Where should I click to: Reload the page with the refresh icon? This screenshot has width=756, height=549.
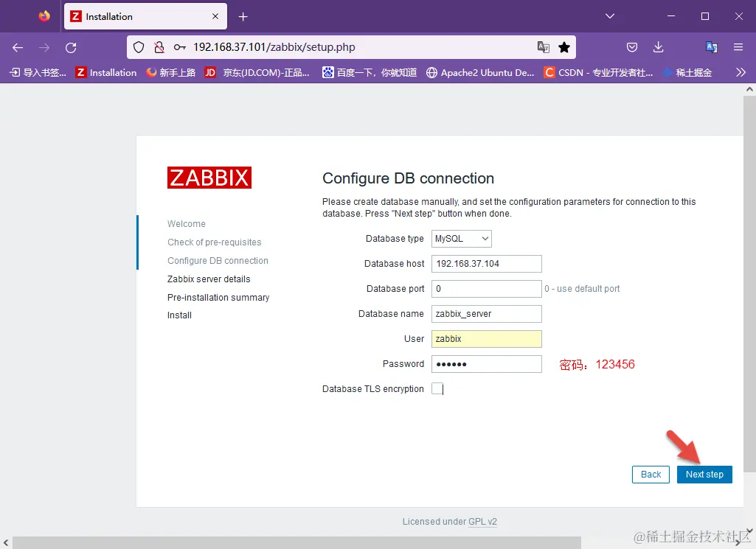pos(71,47)
